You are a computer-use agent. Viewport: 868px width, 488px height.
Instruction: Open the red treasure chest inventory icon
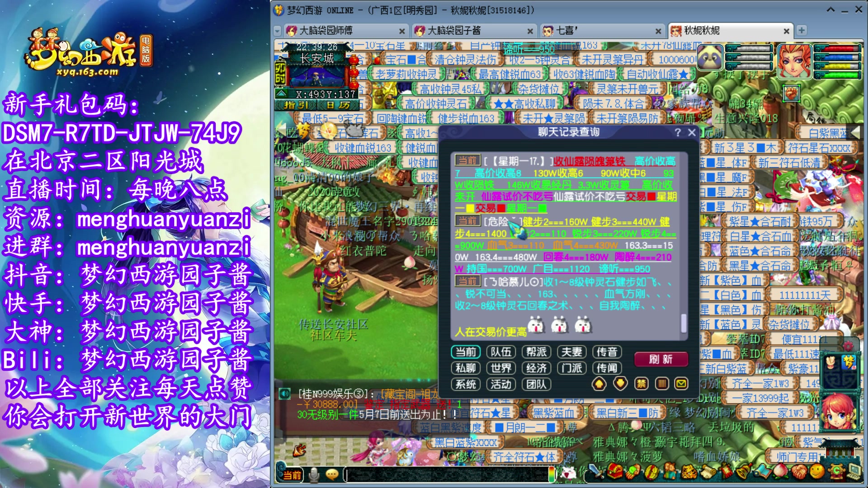coord(615,471)
